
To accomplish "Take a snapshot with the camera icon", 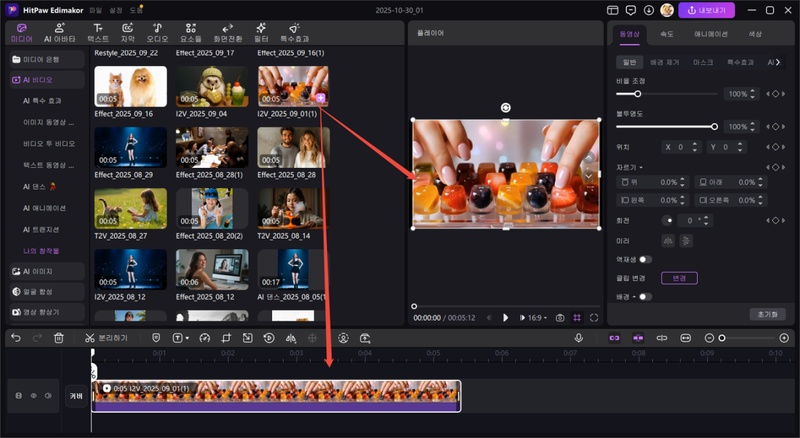I will (560, 317).
